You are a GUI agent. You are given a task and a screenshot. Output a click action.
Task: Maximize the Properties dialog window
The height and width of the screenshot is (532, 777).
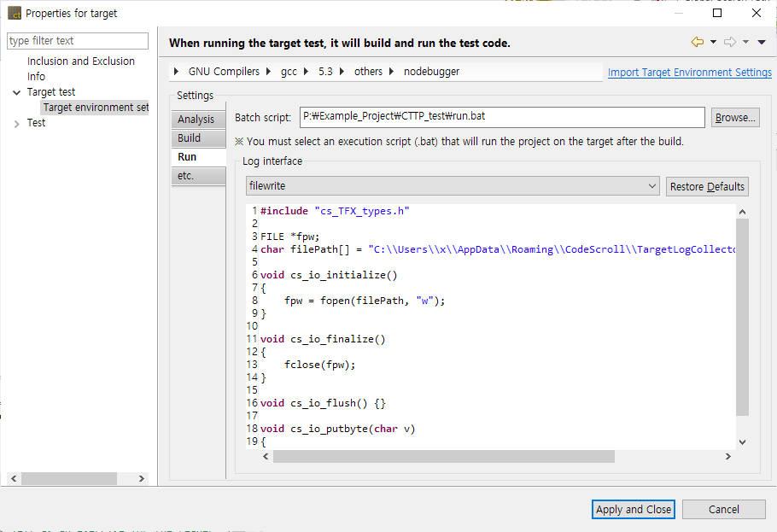717,13
